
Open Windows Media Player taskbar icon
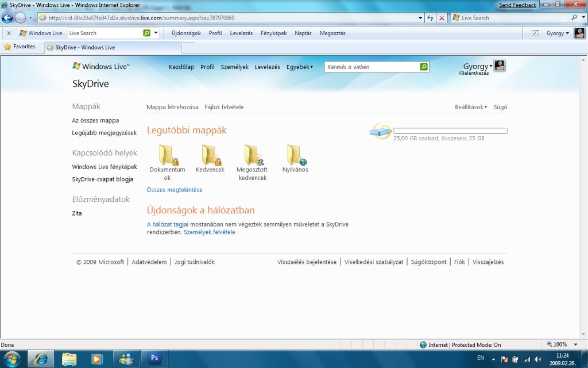(96, 359)
